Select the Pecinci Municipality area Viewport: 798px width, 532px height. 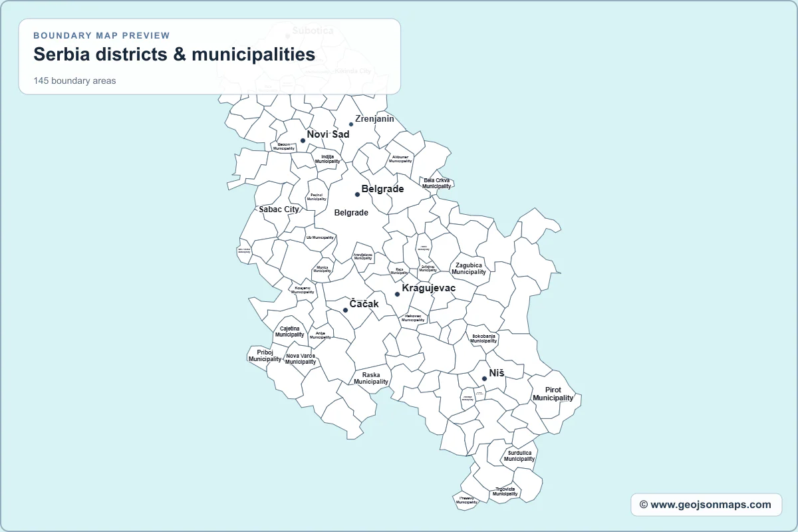[317, 197]
